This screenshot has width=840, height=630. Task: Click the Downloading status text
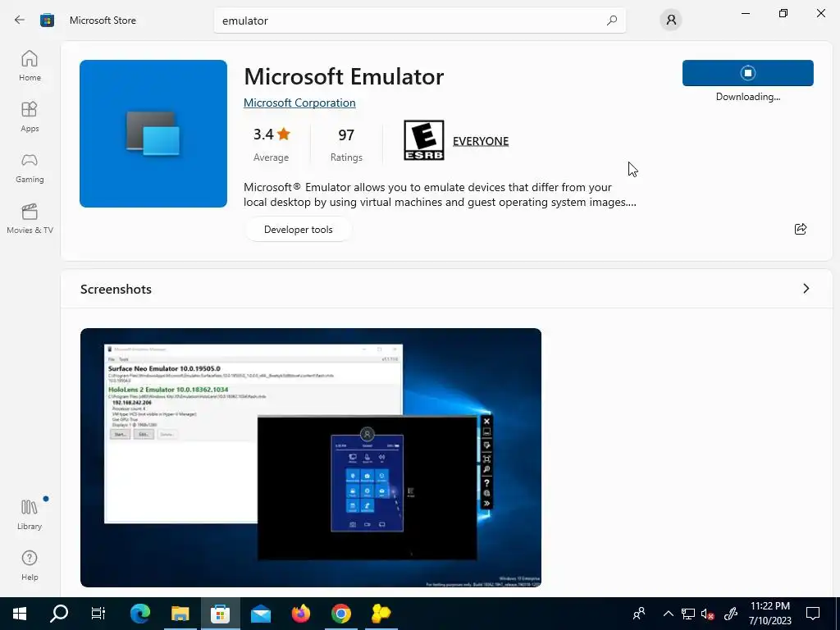(x=748, y=97)
